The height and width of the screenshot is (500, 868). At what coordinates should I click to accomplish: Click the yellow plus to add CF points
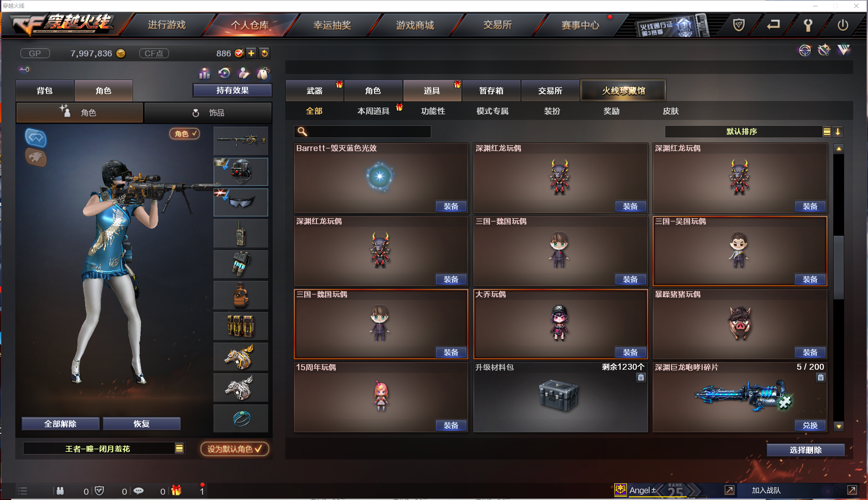point(251,53)
